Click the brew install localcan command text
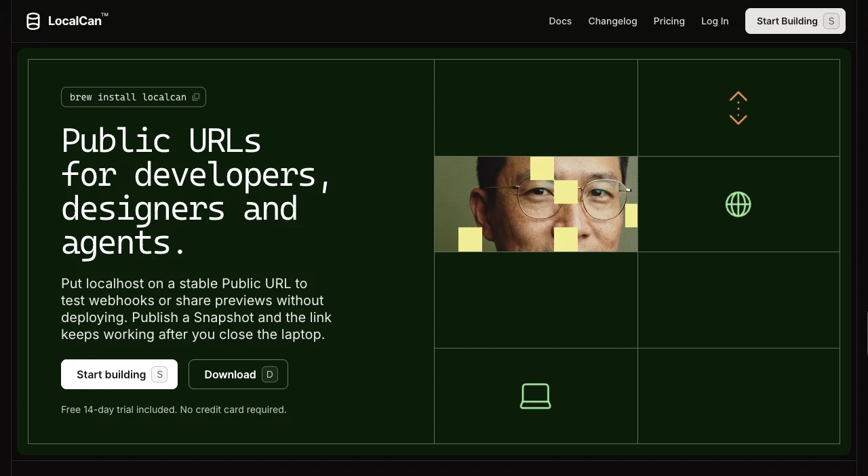The height and width of the screenshot is (476, 868). pyautogui.click(x=128, y=97)
